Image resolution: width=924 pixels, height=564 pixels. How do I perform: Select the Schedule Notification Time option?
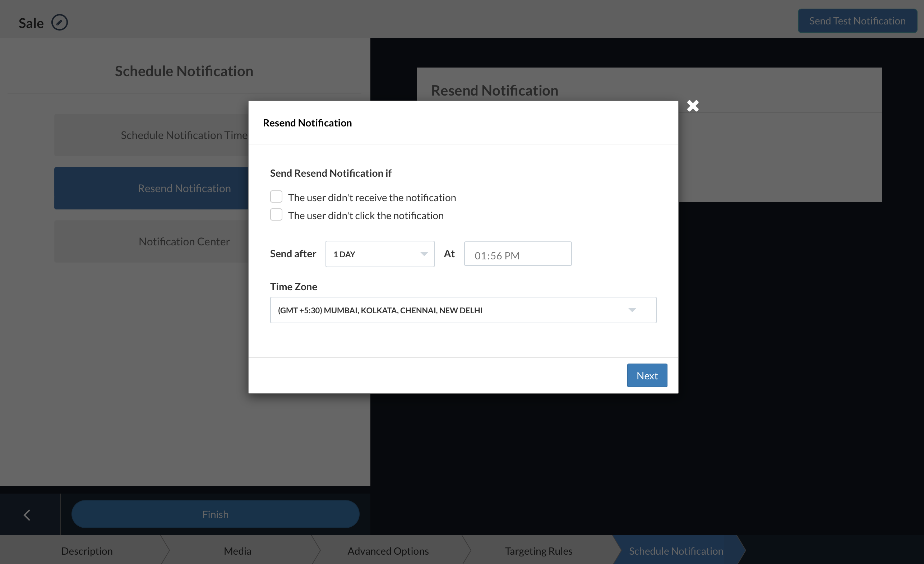(151, 135)
